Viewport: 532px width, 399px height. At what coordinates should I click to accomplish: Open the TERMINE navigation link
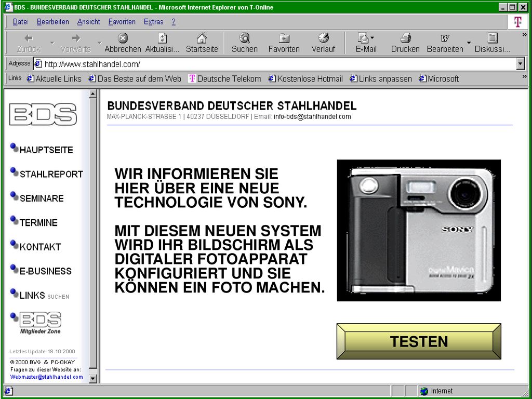pyautogui.click(x=38, y=222)
